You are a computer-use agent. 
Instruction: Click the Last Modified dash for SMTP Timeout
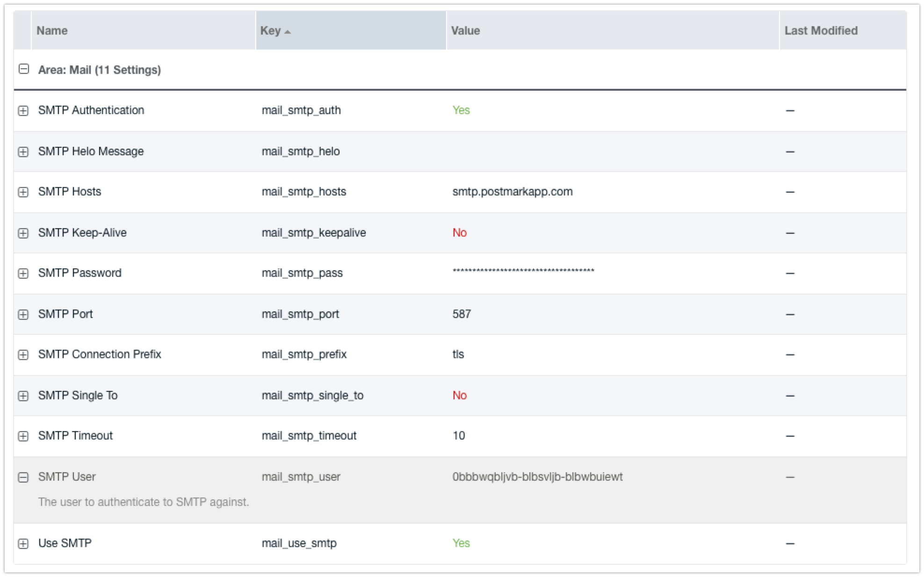(x=790, y=436)
